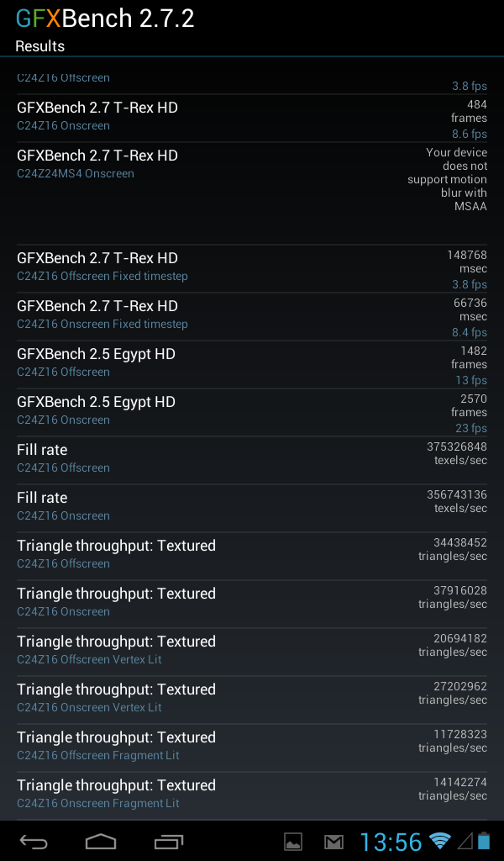Open Triangle throughput Offscreen Vertex Lit result
The height and width of the screenshot is (861, 504).
[x=252, y=652]
